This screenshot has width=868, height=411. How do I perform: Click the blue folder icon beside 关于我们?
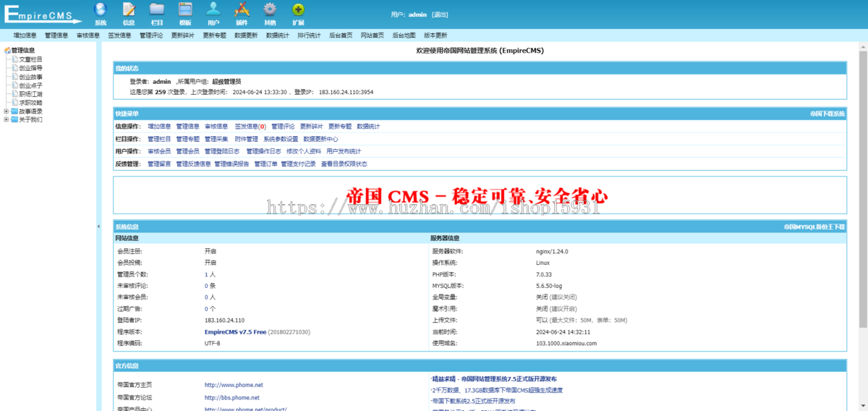click(x=14, y=120)
